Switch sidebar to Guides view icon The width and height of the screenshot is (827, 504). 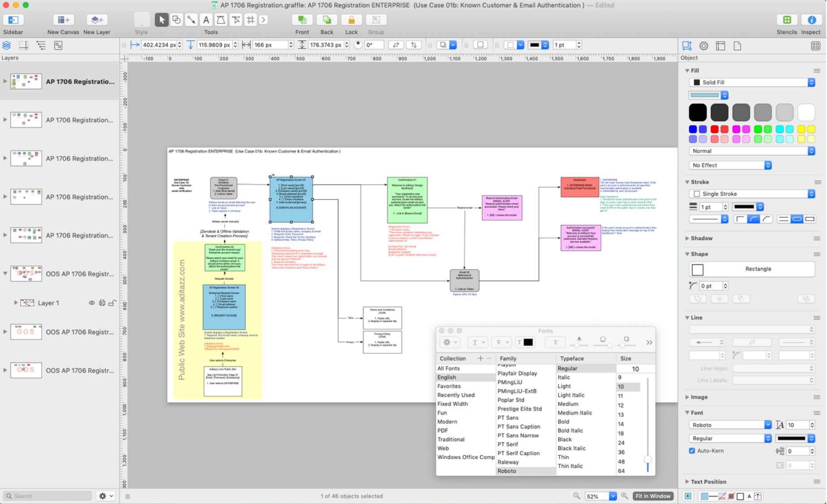pos(24,45)
